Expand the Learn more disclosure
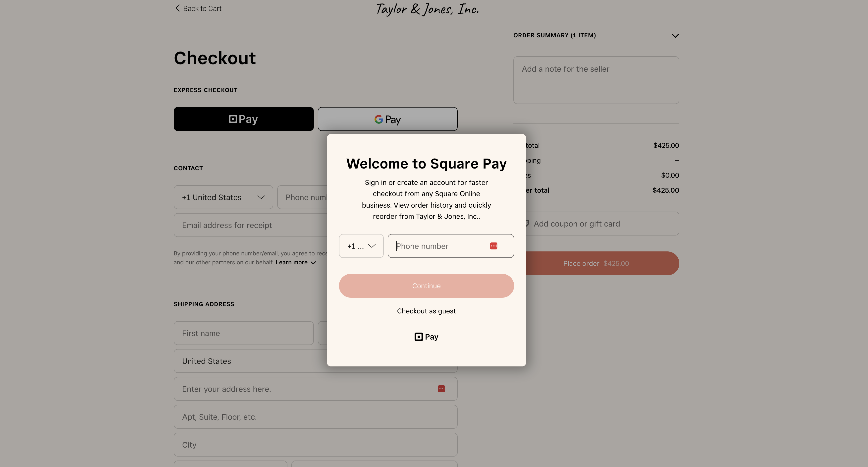Screen dimensions: 868x467 coord(295,262)
